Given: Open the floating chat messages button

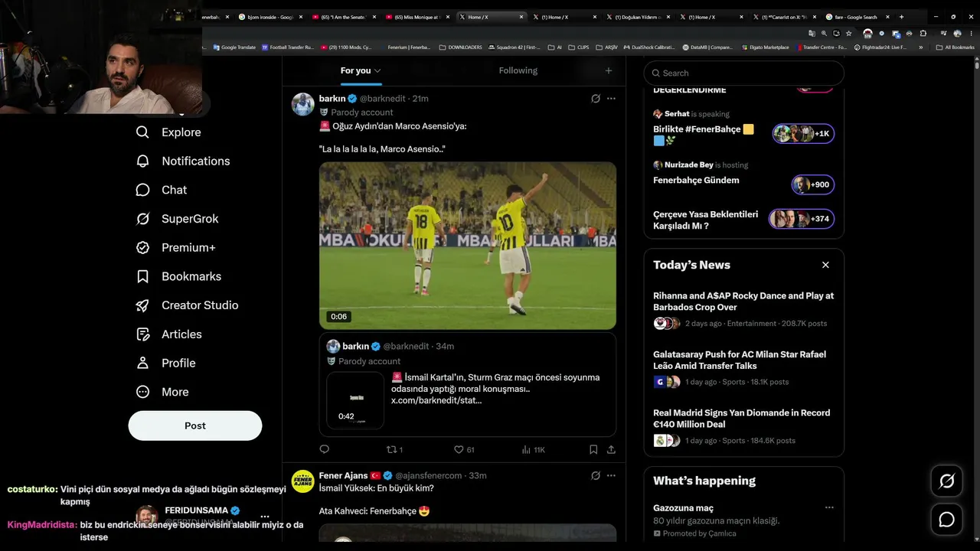Looking at the screenshot, I should coord(947,520).
